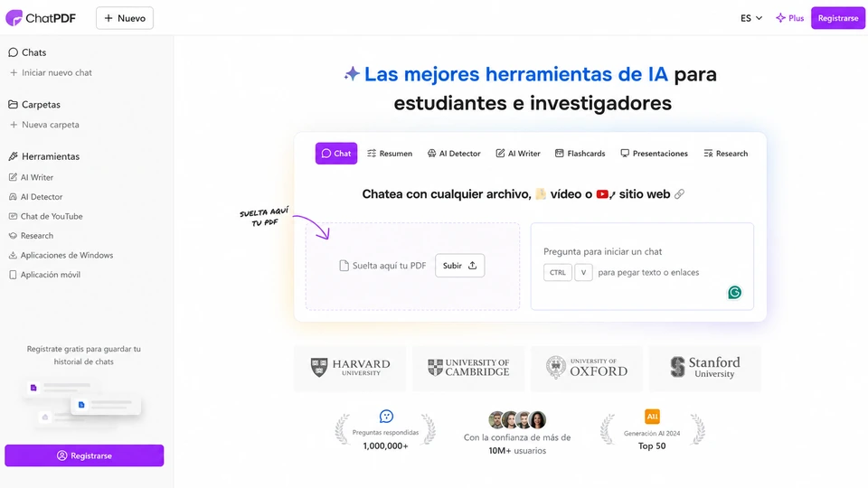This screenshot has width=868, height=488.
Task: Click the University of Cambridge logo
Action: [x=468, y=368]
